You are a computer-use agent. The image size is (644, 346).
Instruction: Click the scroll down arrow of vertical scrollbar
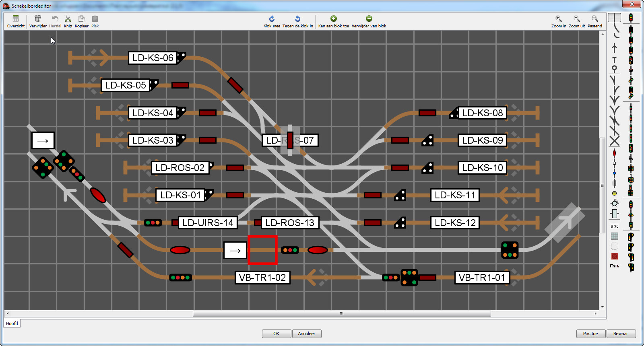[x=602, y=307]
